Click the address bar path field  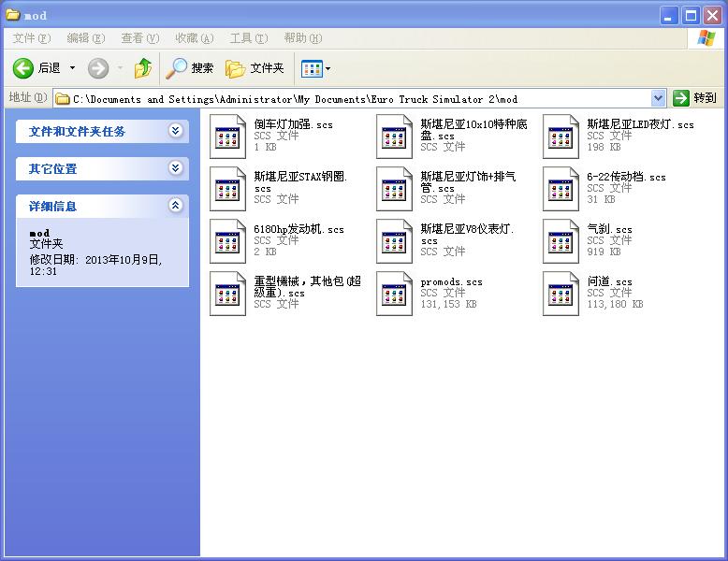(x=356, y=98)
